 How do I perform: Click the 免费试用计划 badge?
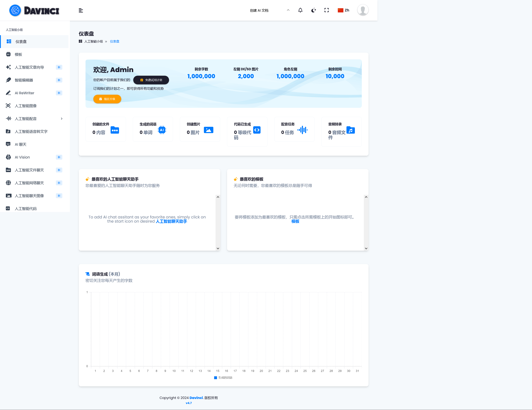[x=151, y=80]
